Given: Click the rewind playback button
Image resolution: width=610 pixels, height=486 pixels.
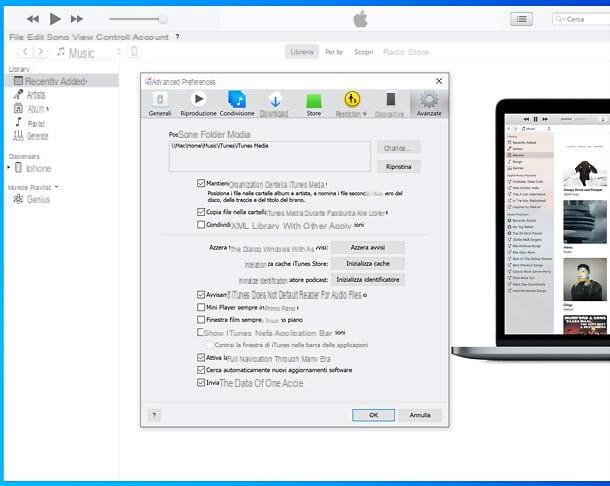Looking at the screenshot, I should click(x=33, y=19).
